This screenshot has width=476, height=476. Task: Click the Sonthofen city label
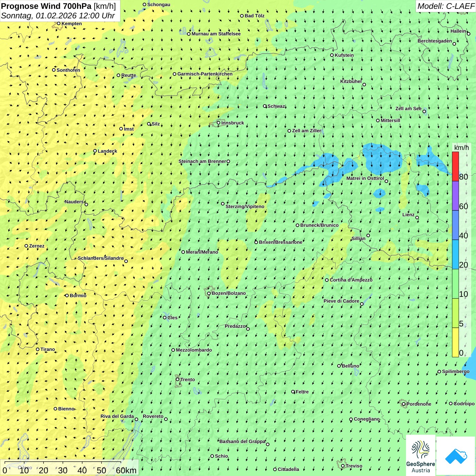coord(68,70)
